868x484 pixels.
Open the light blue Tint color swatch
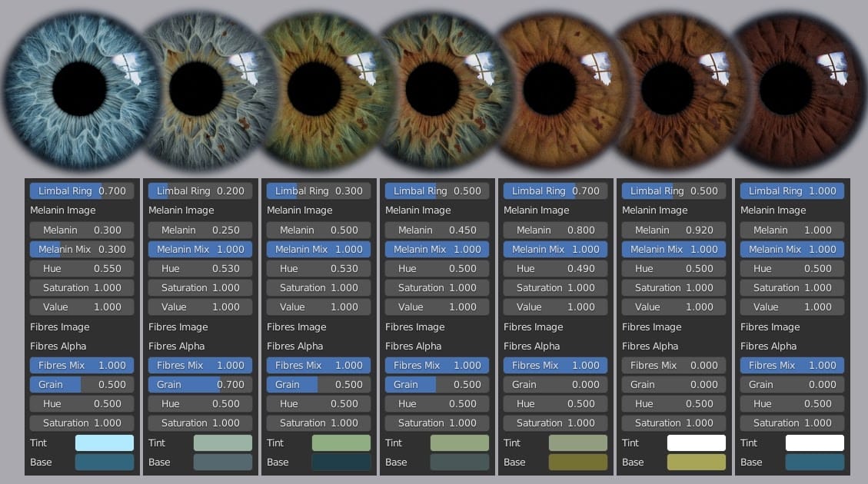(x=104, y=443)
